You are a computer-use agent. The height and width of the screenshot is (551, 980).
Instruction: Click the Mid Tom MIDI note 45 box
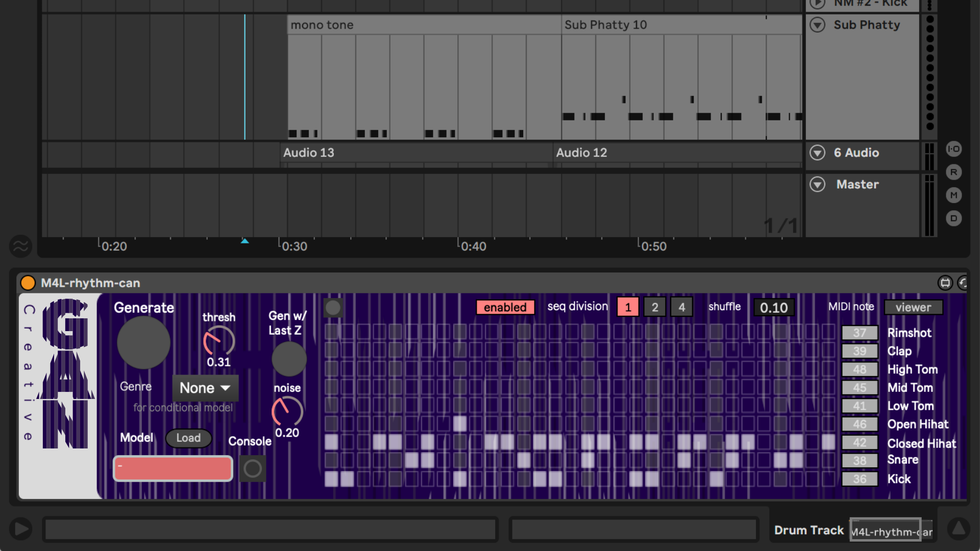tap(860, 388)
